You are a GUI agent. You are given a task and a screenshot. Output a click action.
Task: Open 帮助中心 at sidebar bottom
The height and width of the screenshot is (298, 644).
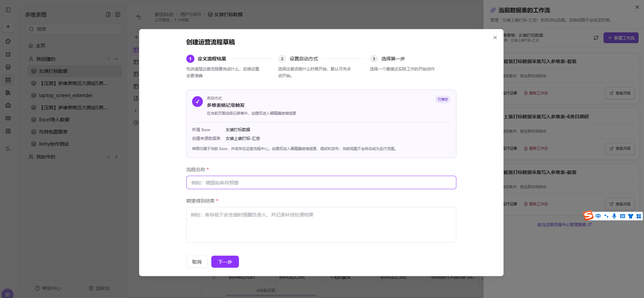click(x=48, y=288)
